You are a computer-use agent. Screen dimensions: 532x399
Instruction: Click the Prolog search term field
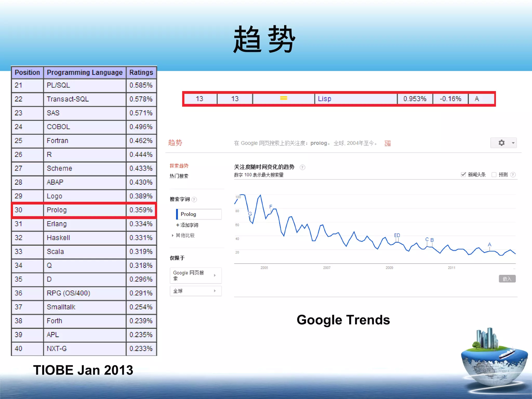tap(199, 214)
